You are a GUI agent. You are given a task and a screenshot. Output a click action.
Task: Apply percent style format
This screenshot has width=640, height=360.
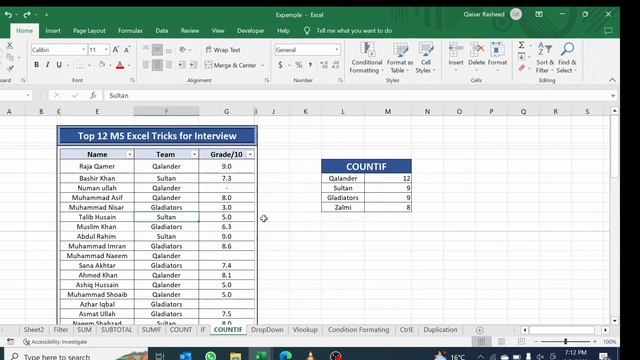(x=299, y=65)
